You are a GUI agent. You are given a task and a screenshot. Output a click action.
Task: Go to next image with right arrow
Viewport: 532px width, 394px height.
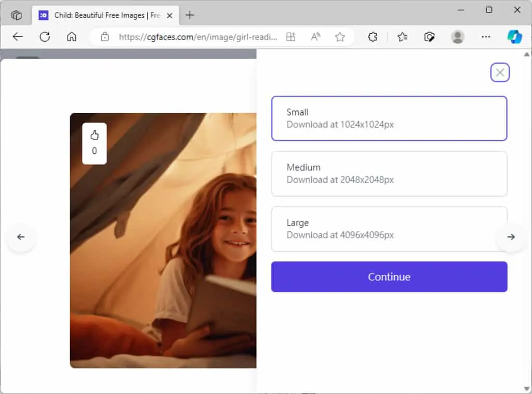coord(511,237)
